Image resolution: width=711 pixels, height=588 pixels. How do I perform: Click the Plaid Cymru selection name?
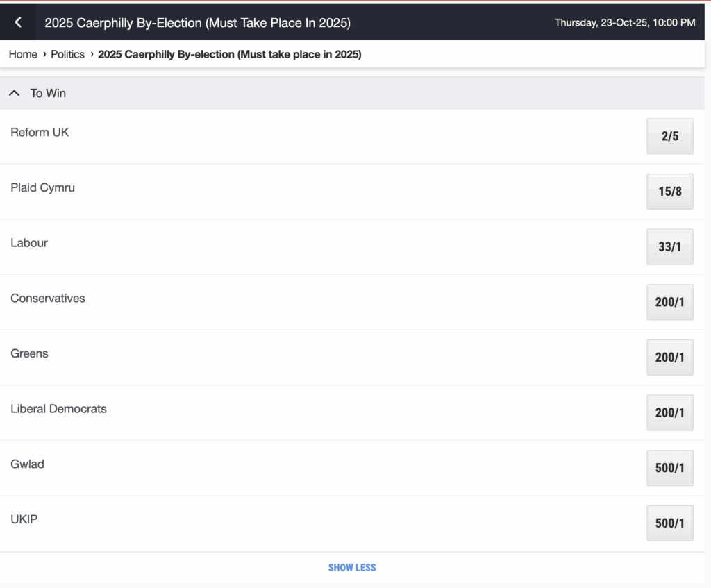[x=42, y=187]
